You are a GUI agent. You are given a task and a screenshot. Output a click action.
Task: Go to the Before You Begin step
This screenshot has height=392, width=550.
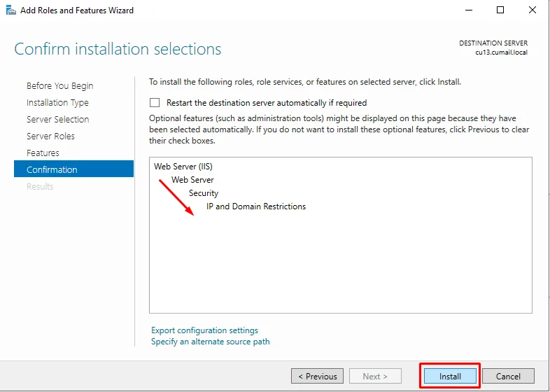coord(60,85)
